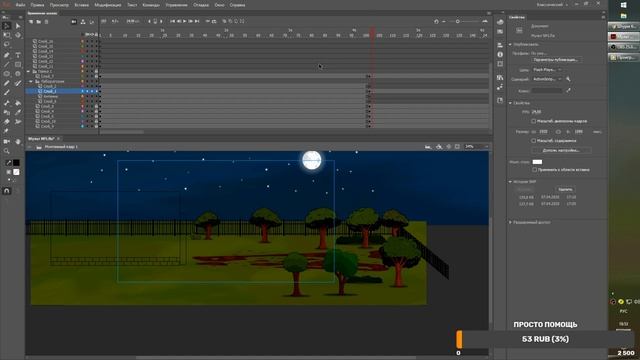Click the 'Монтажный кадр 1' scene label
The height and width of the screenshot is (360, 640).
pos(61,147)
